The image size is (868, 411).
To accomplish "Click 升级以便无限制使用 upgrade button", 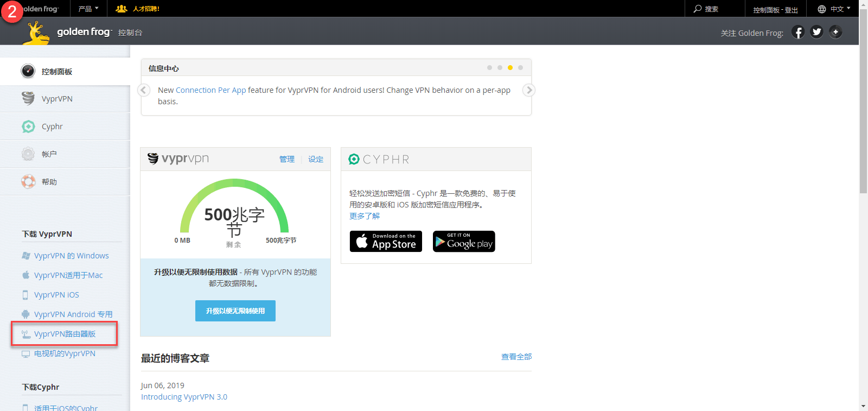I will click(235, 311).
